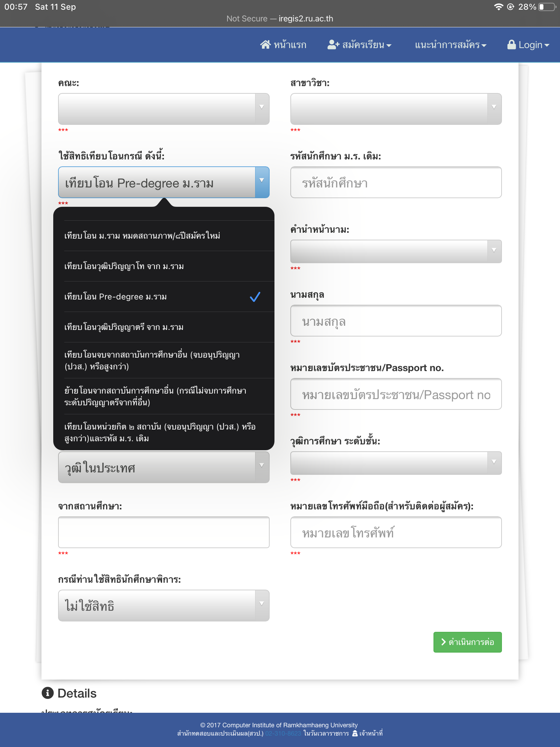This screenshot has height=747, width=560.
Task: Click the Login padlock icon
Action: click(x=511, y=45)
